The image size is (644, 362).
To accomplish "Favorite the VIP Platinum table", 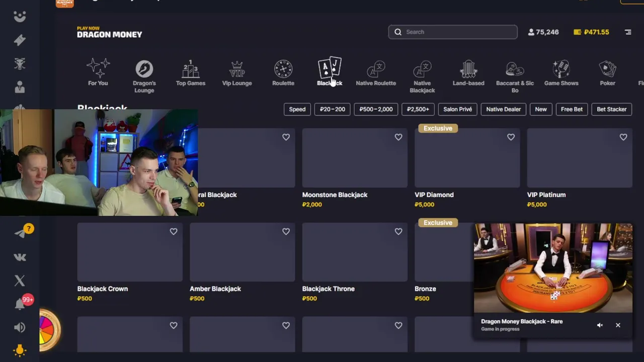I will click(623, 137).
